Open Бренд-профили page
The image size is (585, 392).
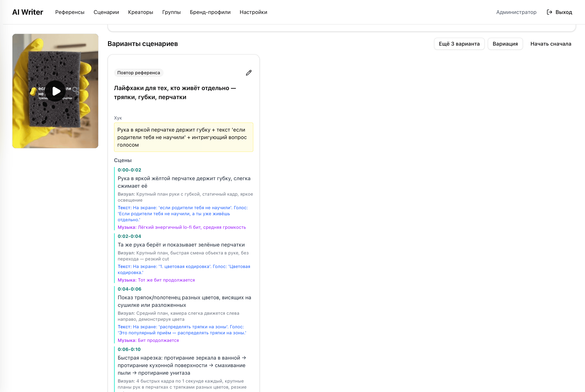click(x=210, y=12)
